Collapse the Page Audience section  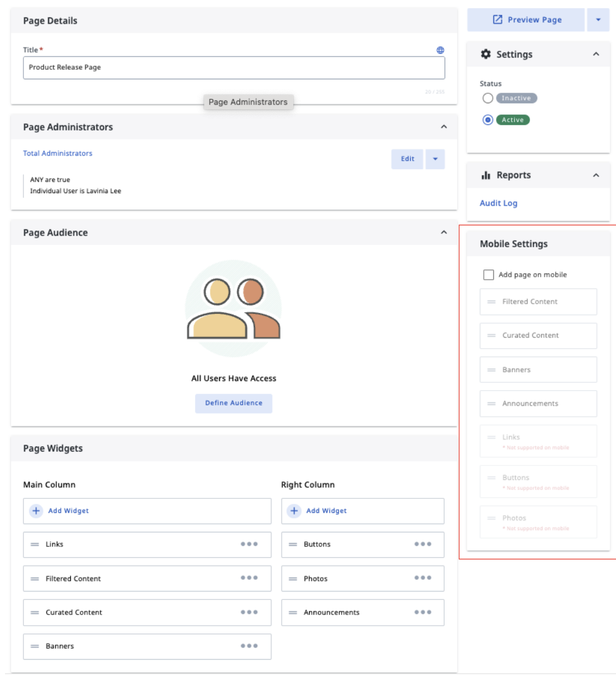point(444,232)
